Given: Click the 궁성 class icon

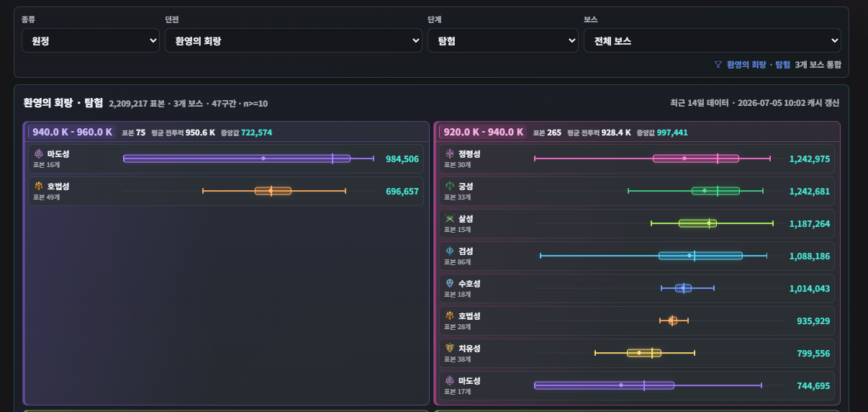Looking at the screenshot, I should (x=450, y=186).
